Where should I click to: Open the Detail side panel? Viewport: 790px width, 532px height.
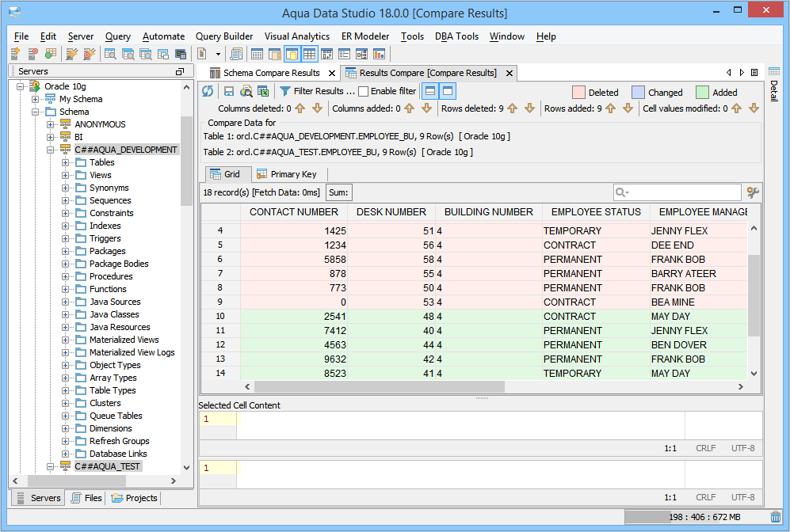pos(774,85)
